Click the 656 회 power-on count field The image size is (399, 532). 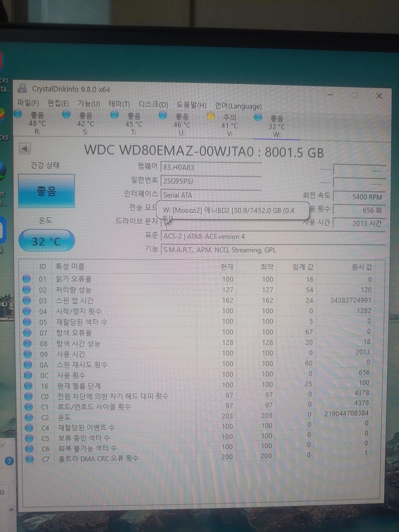click(x=359, y=210)
